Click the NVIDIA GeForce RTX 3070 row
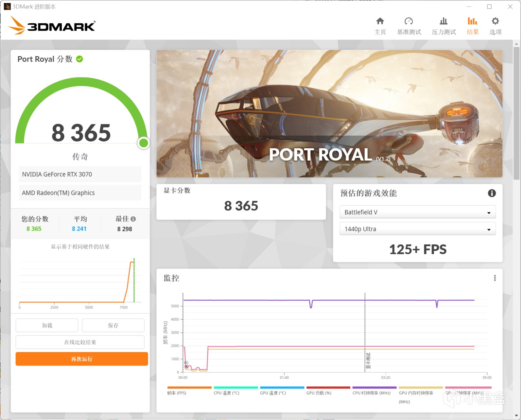The width and height of the screenshot is (521, 420). point(80,174)
